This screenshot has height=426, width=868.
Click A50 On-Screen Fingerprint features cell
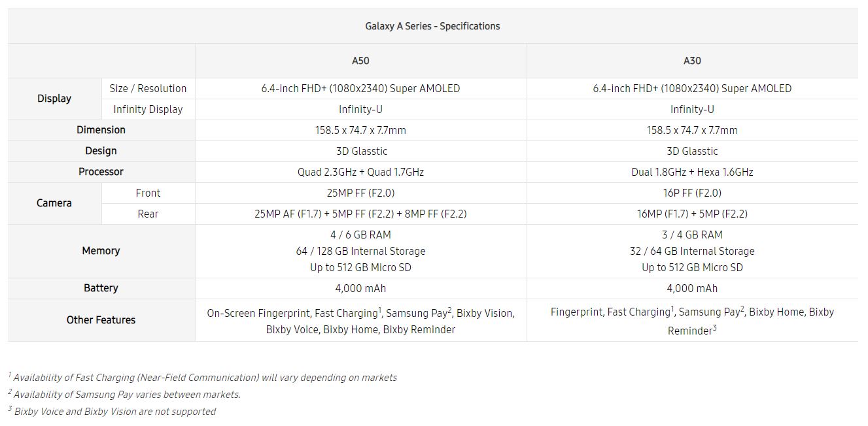360,321
